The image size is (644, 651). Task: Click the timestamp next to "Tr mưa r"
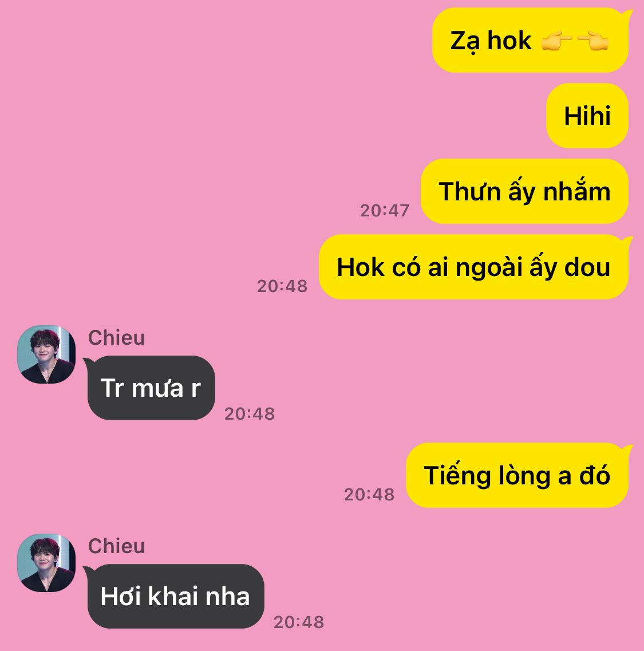[x=250, y=414]
